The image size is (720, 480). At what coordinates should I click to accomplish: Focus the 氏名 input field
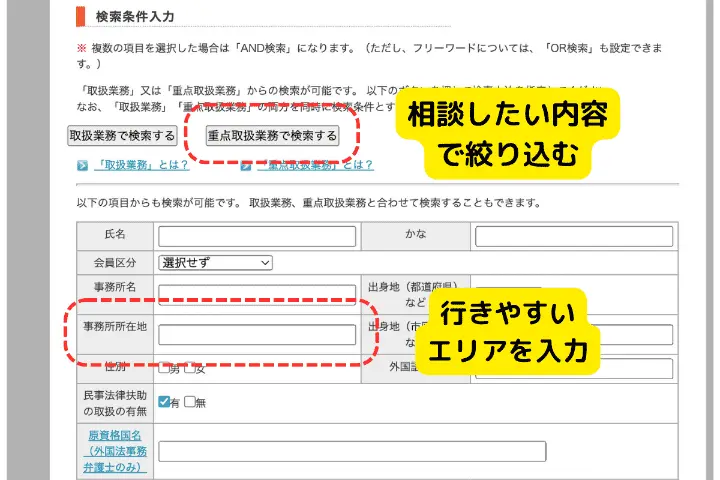point(257,237)
